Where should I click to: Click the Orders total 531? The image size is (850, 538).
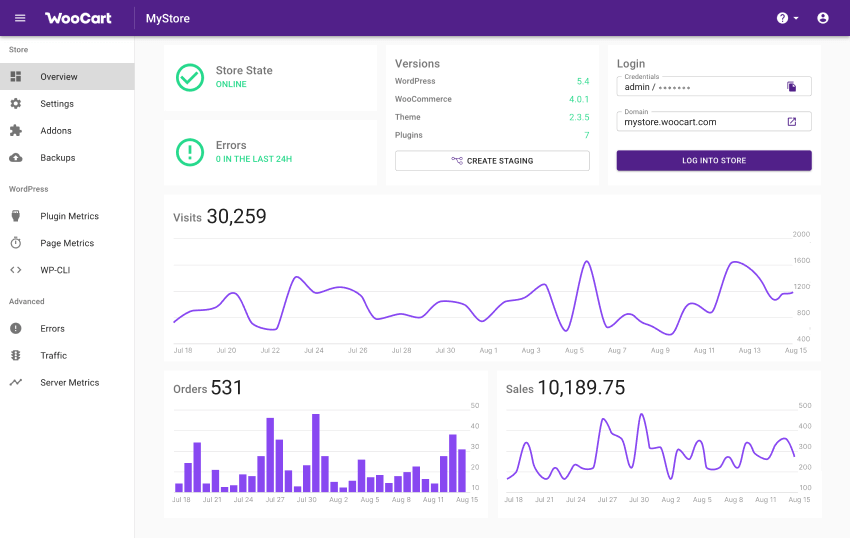click(x=226, y=388)
